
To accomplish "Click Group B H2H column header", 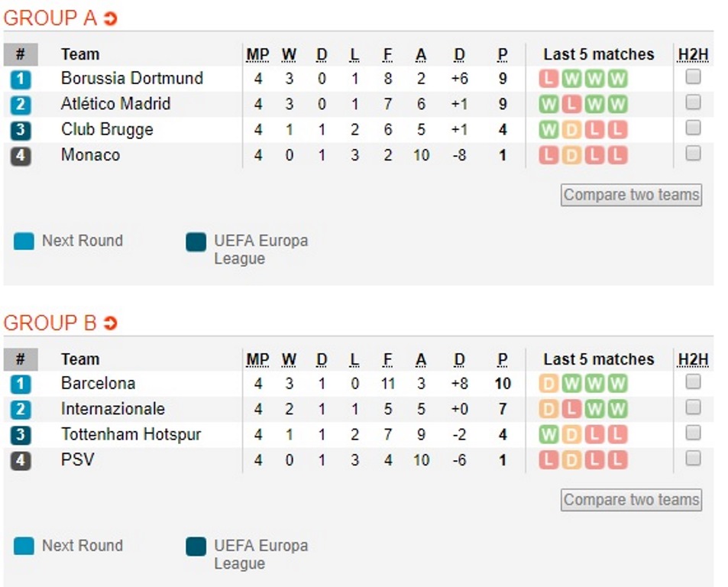I will click(693, 360).
